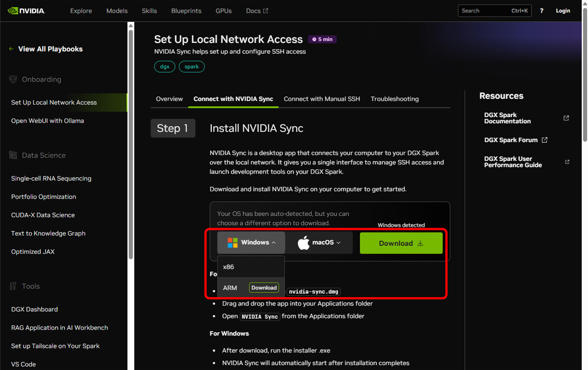This screenshot has width=588, height=370.
Task: Collapse the Windows architecture dropdown
Action: click(x=274, y=242)
